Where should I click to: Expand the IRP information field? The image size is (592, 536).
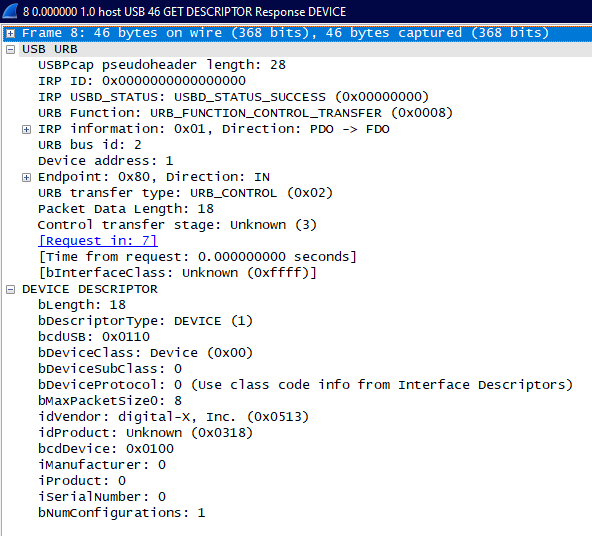point(26,129)
